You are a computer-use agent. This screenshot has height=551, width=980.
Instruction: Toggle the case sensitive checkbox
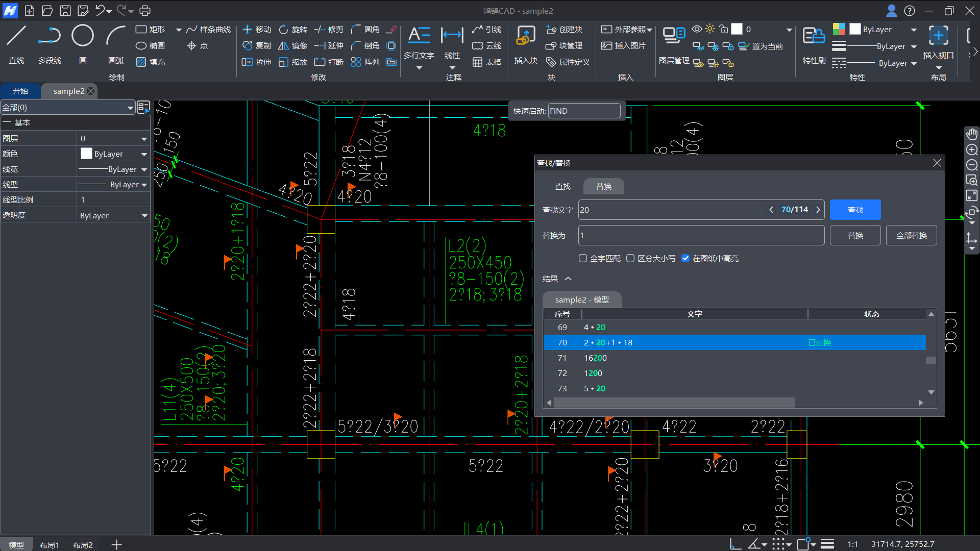pos(630,259)
